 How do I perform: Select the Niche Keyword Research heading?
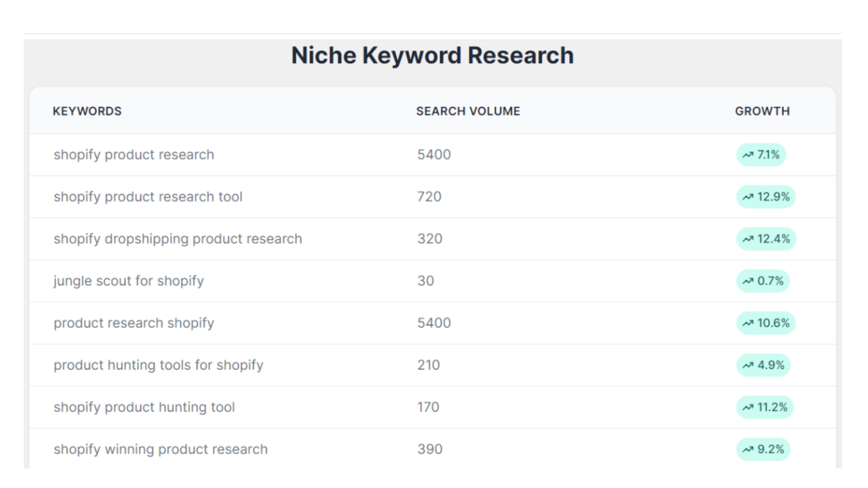(x=433, y=55)
